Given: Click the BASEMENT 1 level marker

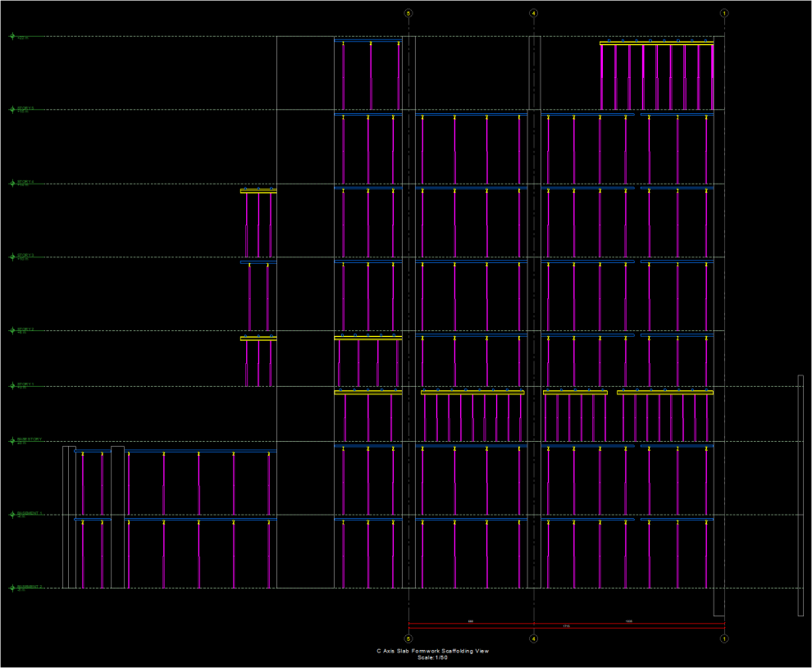Looking at the screenshot, I should 12,515.
